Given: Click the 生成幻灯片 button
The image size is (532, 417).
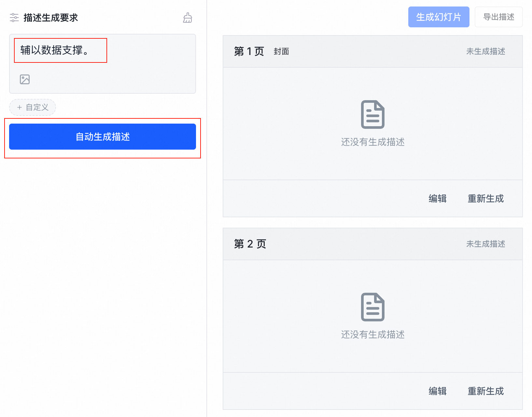Looking at the screenshot, I should (x=439, y=17).
